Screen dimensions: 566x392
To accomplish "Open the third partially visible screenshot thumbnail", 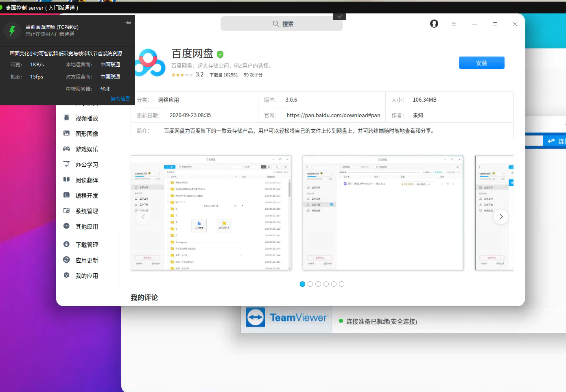I will pyautogui.click(x=494, y=213).
